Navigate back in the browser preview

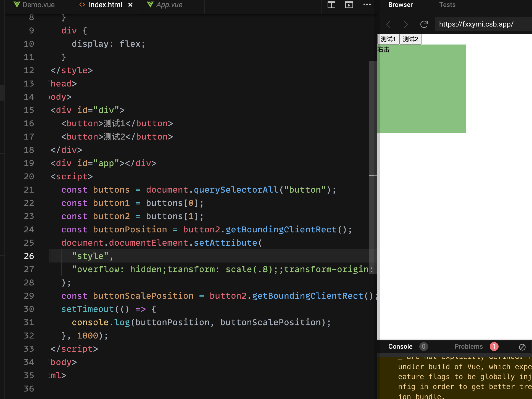coord(388,24)
